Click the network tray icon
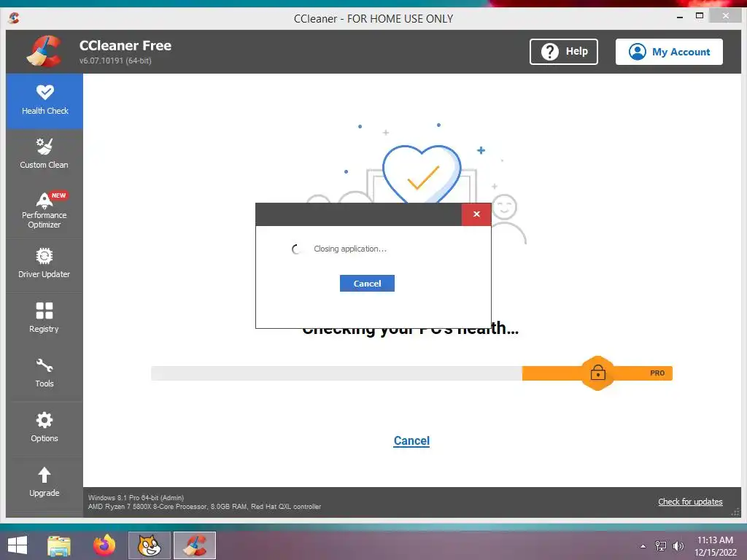Image resolution: width=747 pixels, height=560 pixels. click(660, 545)
